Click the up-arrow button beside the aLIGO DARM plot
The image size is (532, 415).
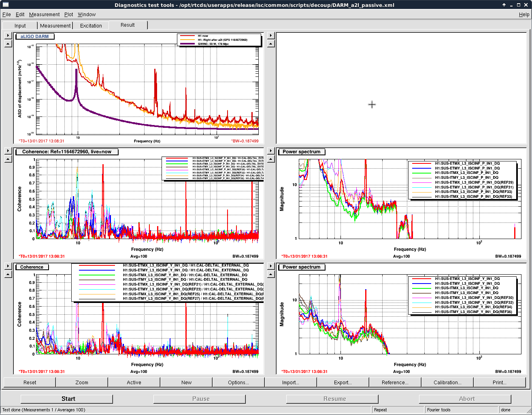tap(8, 44)
